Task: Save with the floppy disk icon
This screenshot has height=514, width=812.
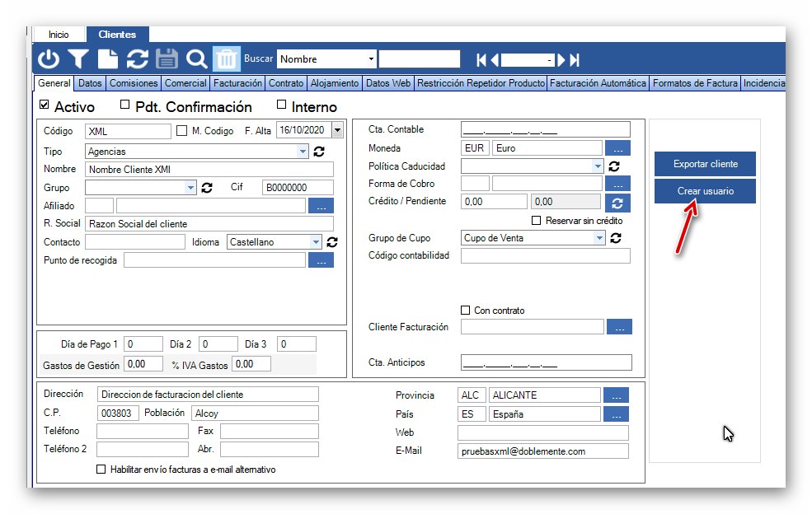Action: click(167, 58)
